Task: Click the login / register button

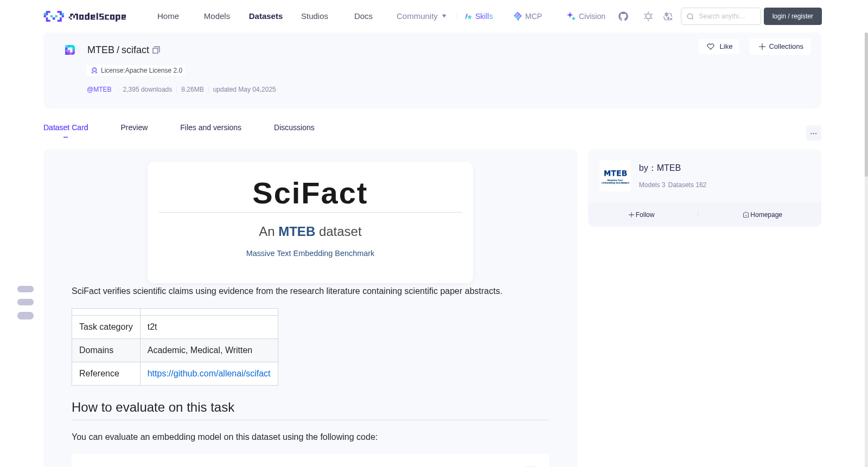Action: click(793, 16)
